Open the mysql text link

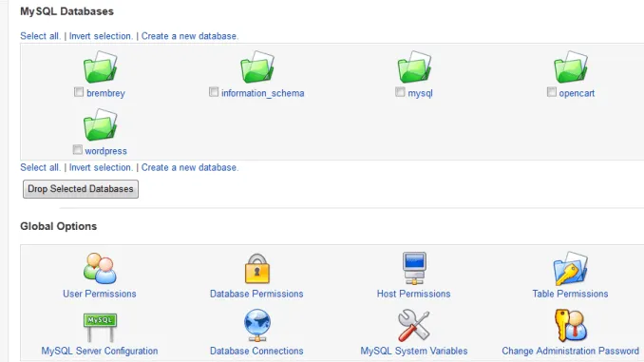coord(420,93)
